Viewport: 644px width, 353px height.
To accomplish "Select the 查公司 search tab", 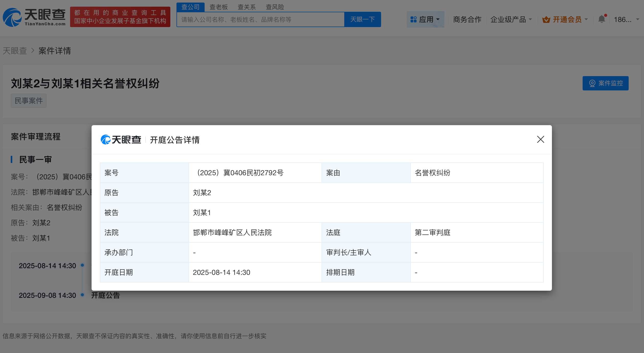I will (190, 7).
